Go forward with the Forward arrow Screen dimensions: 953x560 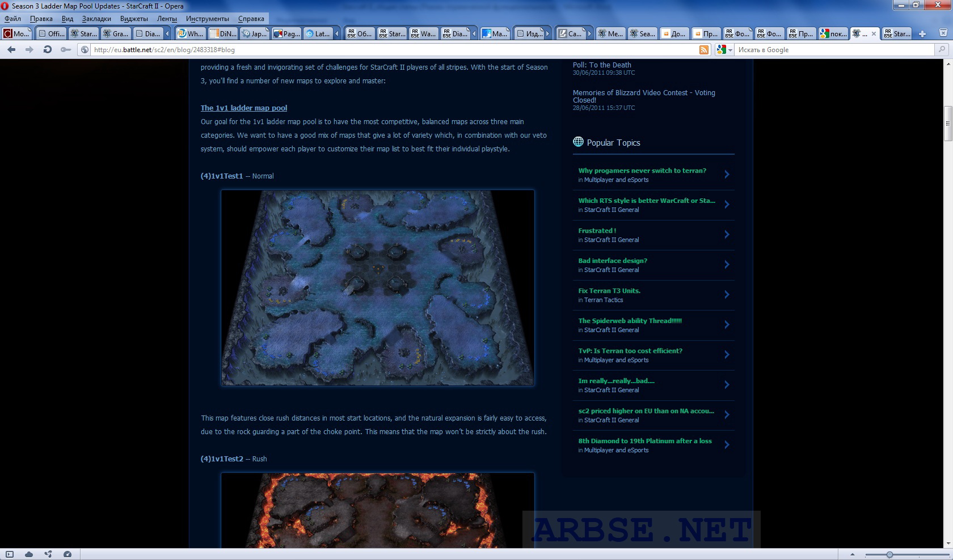pos(29,50)
